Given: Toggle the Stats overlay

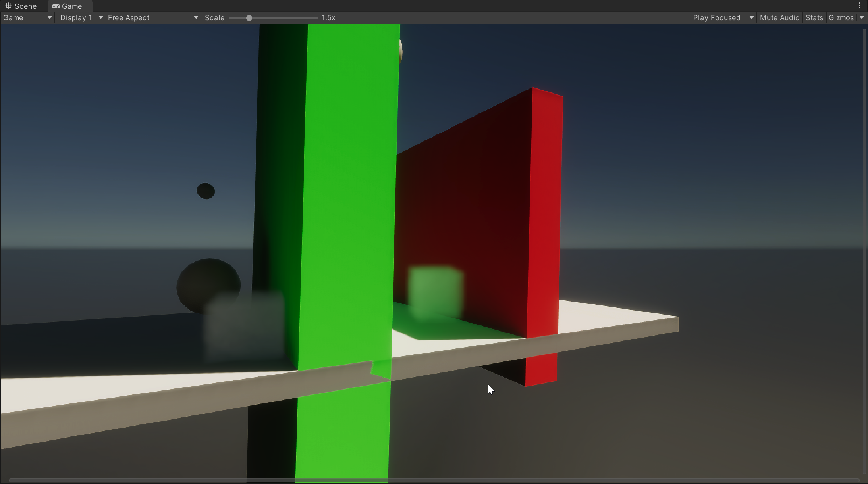Looking at the screenshot, I should [814, 18].
